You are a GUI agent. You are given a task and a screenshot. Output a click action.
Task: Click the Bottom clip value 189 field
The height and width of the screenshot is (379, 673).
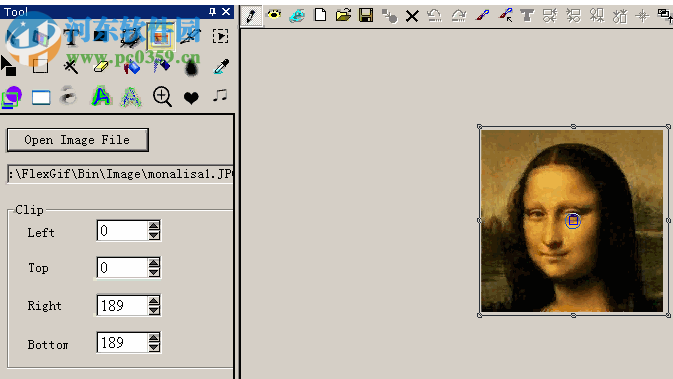[123, 343]
